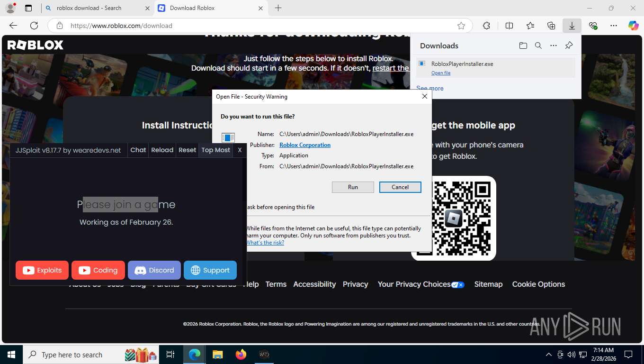Open Browser essentials icon
The image size is (644, 364).
593,26
